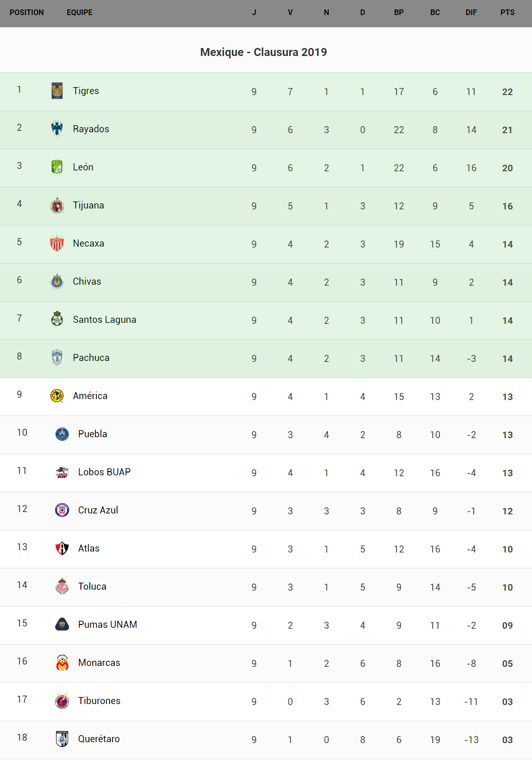Select the Pachuca team name

point(91,358)
